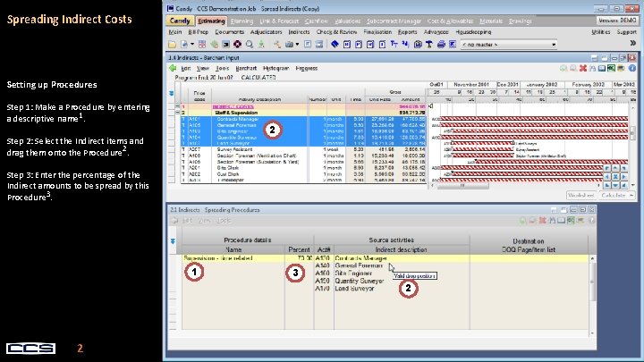Click the barchart navigation center arrows icon
This screenshot has width=644, height=362.
pyautogui.click(x=615, y=177)
